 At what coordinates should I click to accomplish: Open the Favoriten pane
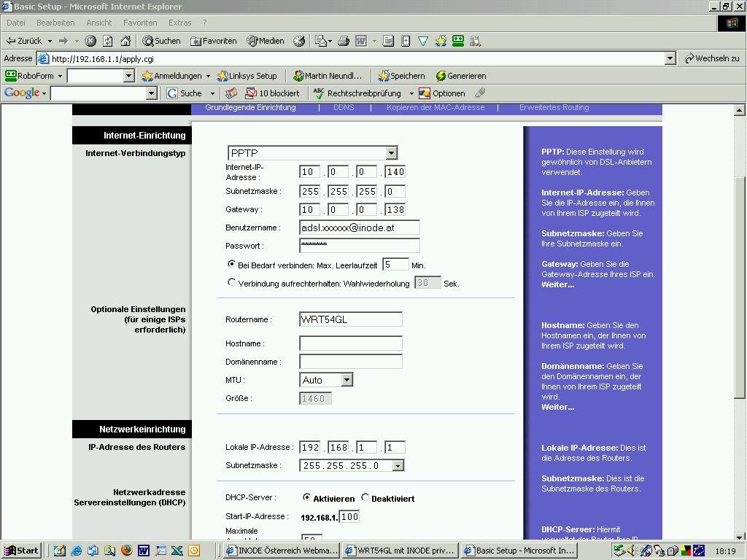coord(214,41)
